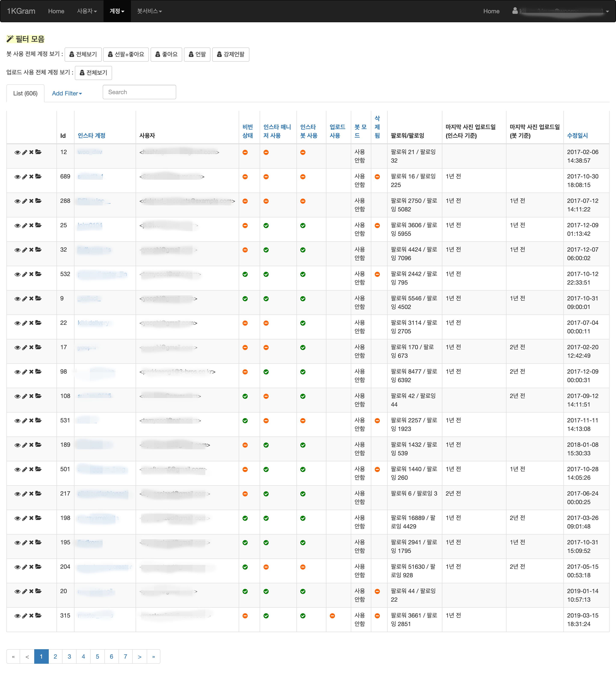The image size is (616, 683).
Task: Click the folder icon for row Id 315
Action: 38,615
